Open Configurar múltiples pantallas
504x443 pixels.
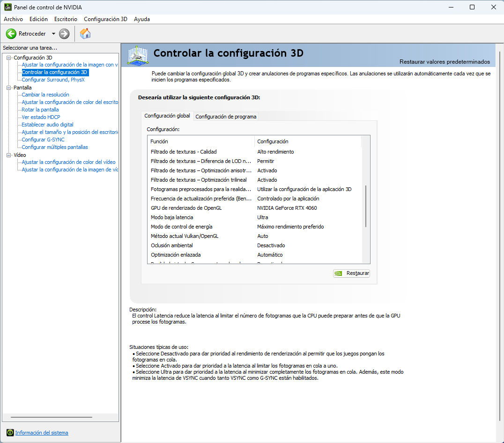[x=55, y=147]
